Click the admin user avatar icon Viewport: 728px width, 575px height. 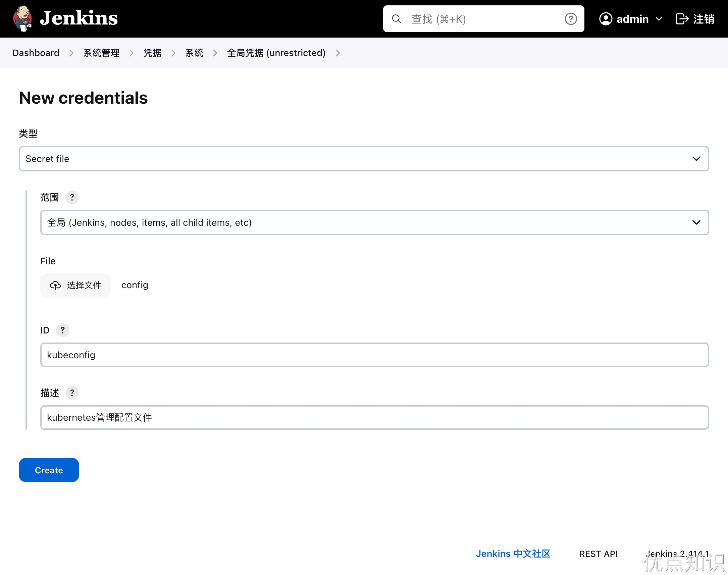coord(606,19)
